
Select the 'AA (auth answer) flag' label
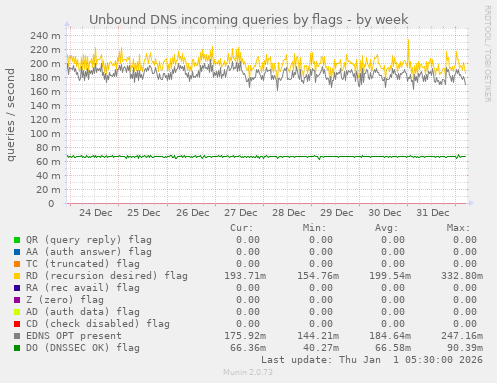pyautogui.click(x=89, y=252)
